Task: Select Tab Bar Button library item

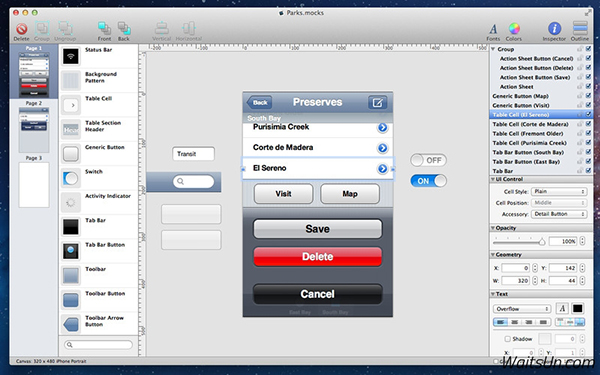Action: coord(98,251)
